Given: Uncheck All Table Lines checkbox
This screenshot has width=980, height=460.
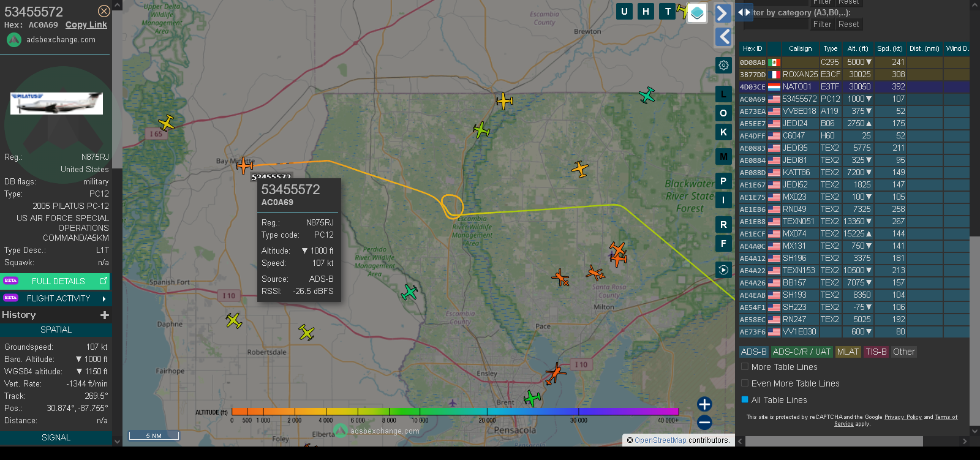Looking at the screenshot, I should (x=745, y=400).
